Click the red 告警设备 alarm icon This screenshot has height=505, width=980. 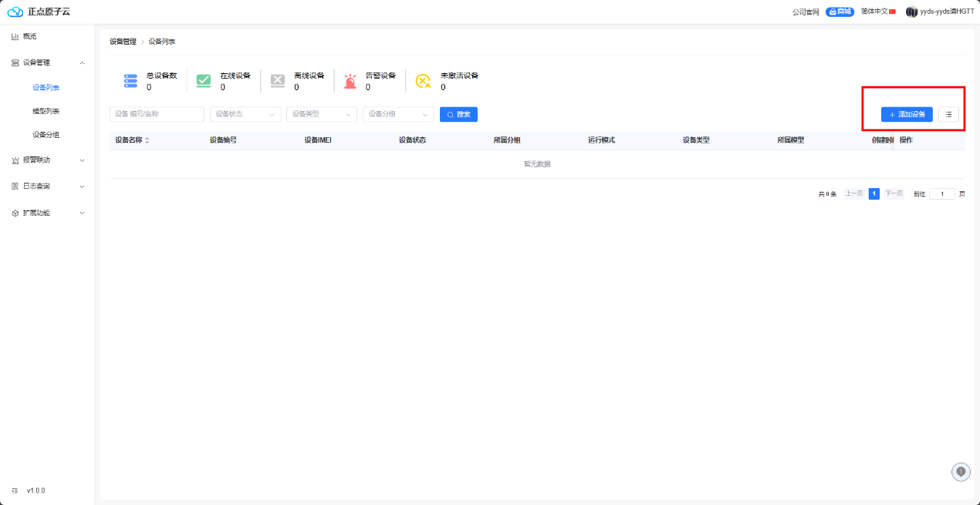coord(350,81)
